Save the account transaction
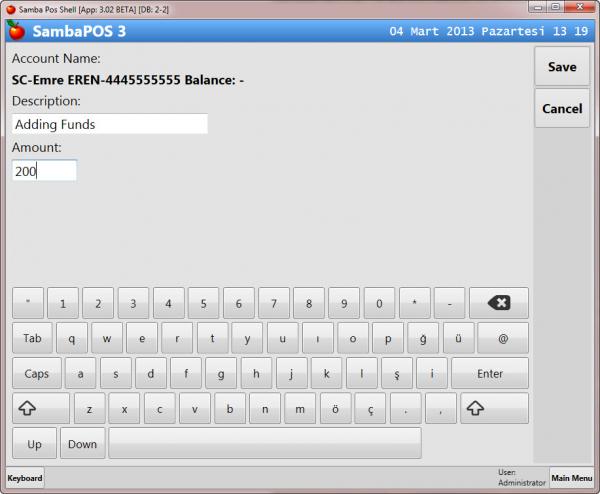Screen dimensions: 600x494 (x=562, y=67)
